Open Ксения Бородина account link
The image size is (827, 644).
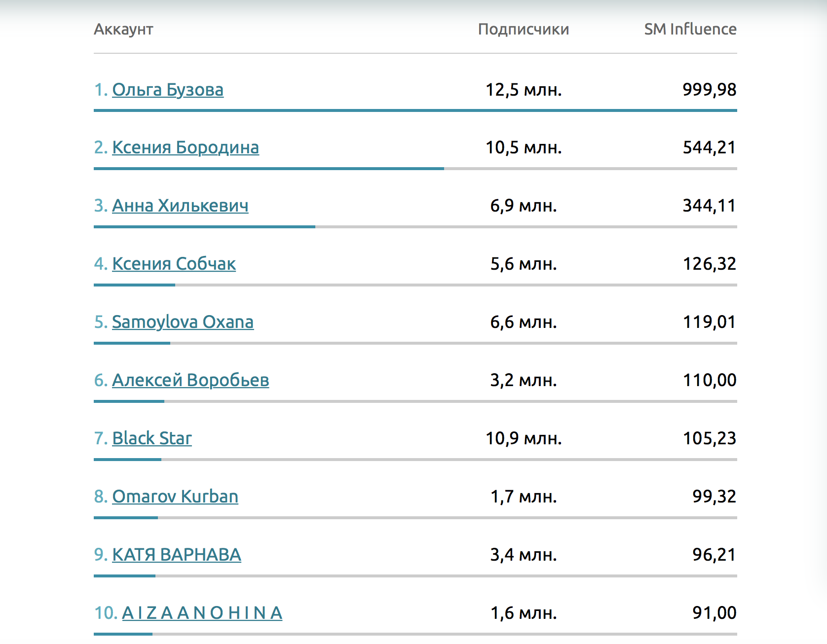click(x=185, y=147)
